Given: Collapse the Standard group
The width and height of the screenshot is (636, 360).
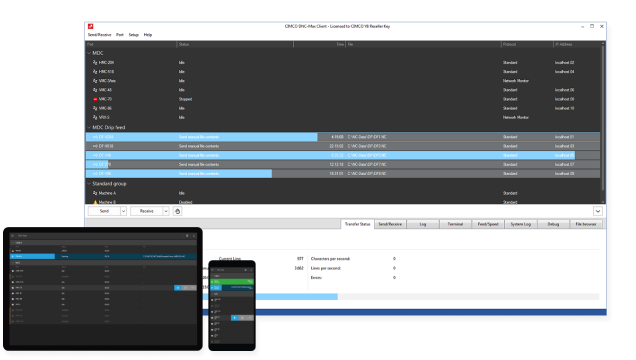Looking at the screenshot, I should click(x=89, y=184).
